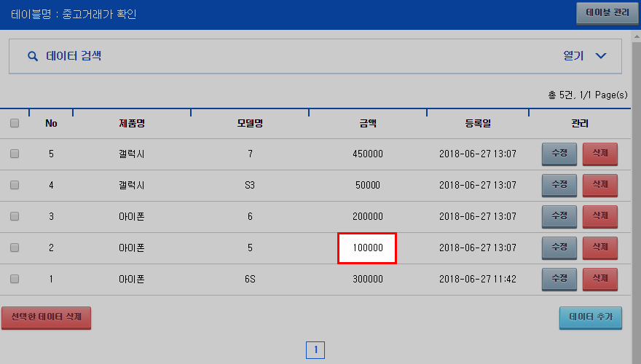Delete row 2 아이폰 5 with 삭제

click(600, 248)
